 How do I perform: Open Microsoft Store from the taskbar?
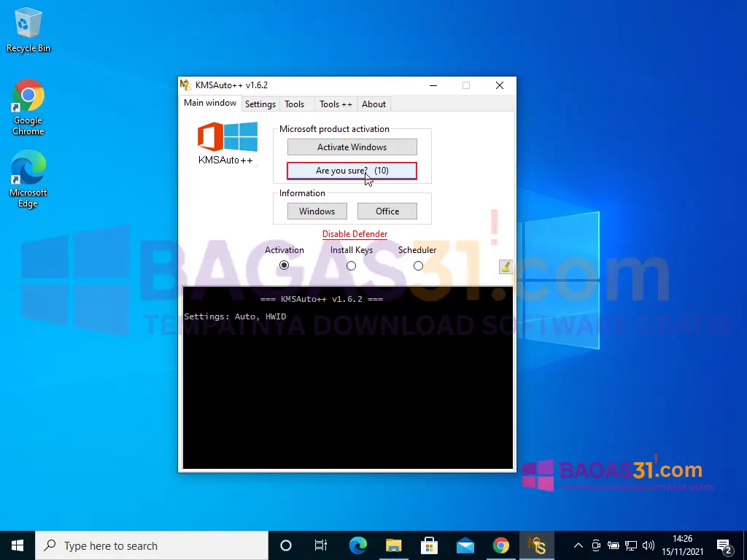click(x=429, y=545)
